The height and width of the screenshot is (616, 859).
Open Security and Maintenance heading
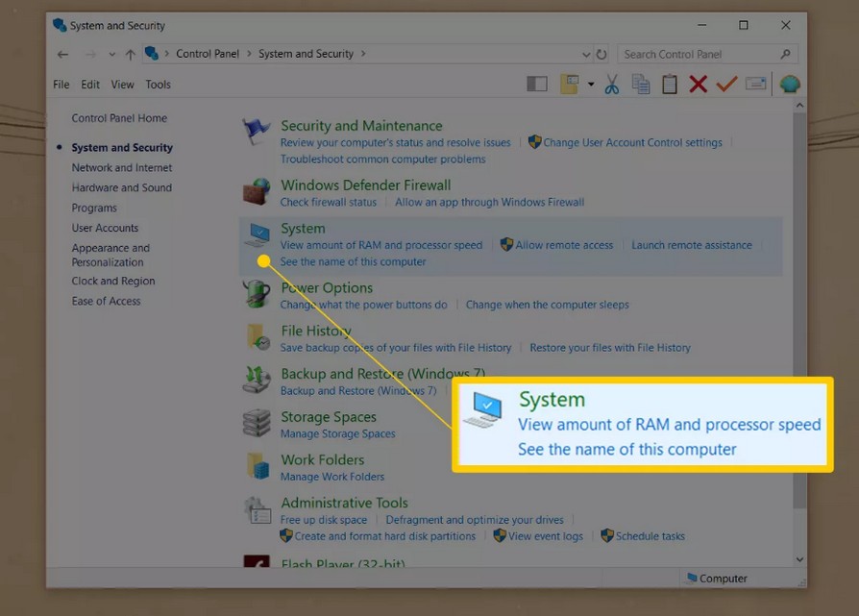[361, 126]
